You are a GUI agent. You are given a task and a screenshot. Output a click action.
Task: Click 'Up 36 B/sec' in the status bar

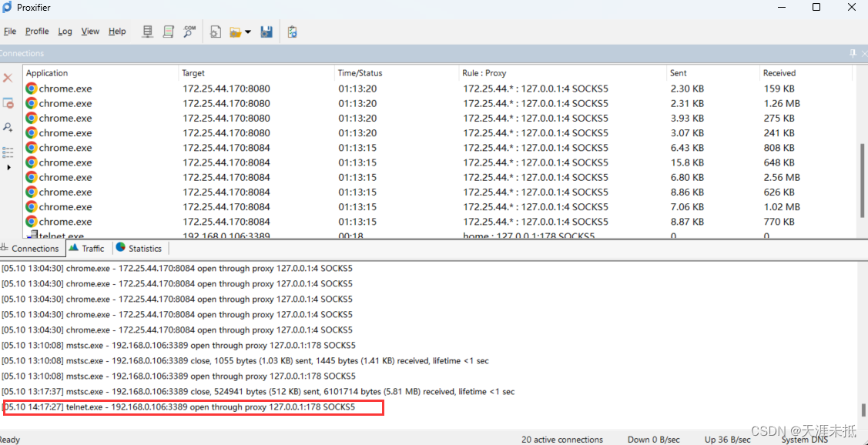click(x=727, y=440)
